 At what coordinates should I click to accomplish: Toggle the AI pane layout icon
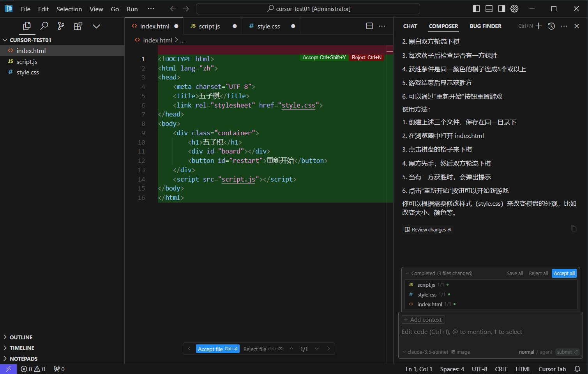(501, 9)
